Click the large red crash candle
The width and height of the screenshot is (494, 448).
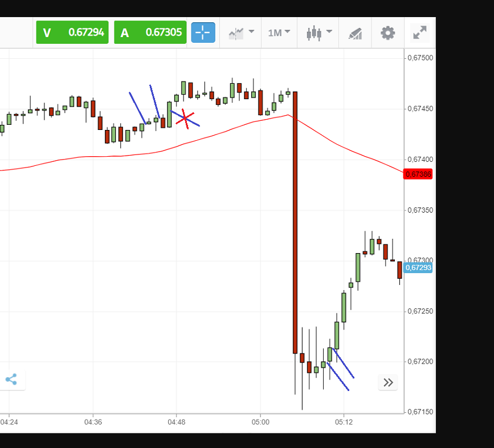295,222
